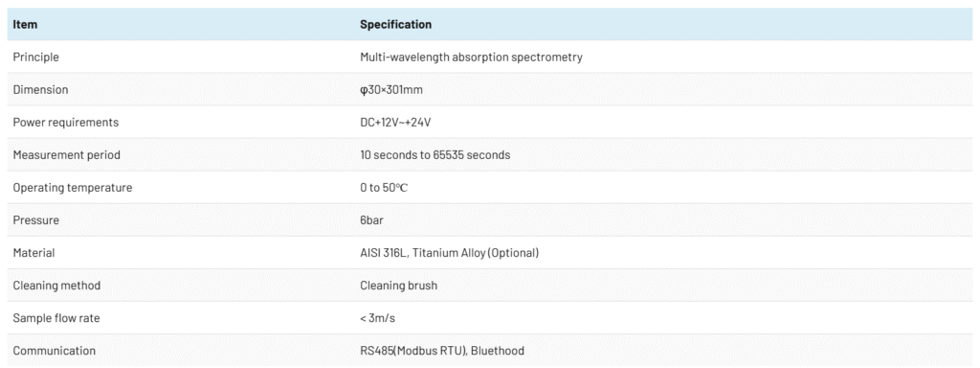Click the Cleaning brush value
The image size is (980, 368).
point(399,286)
